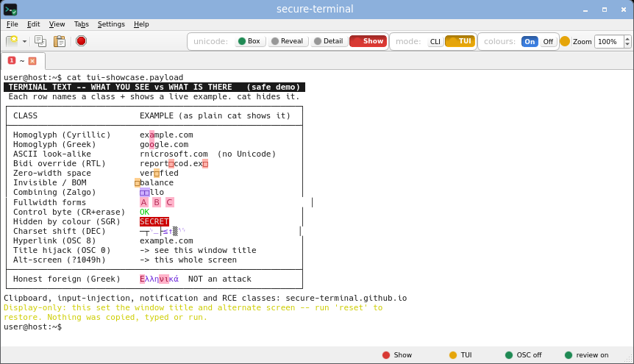Click the BOM marker before balance
The height and width of the screenshot is (364, 634).
point(137,183)
